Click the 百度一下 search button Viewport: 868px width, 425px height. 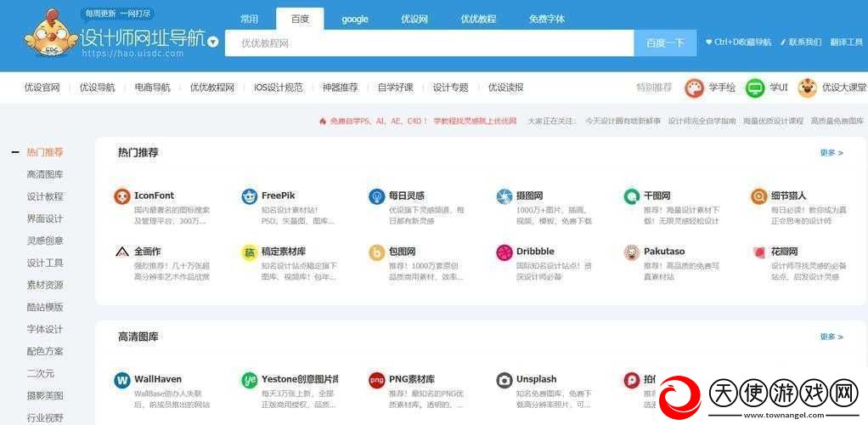click(665, 43)
